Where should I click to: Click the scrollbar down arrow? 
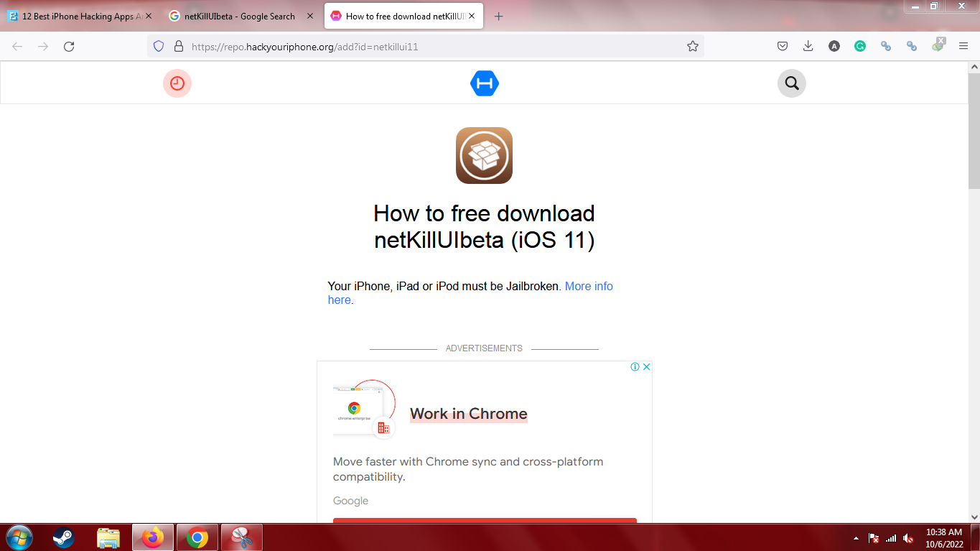tap(974, 517)
